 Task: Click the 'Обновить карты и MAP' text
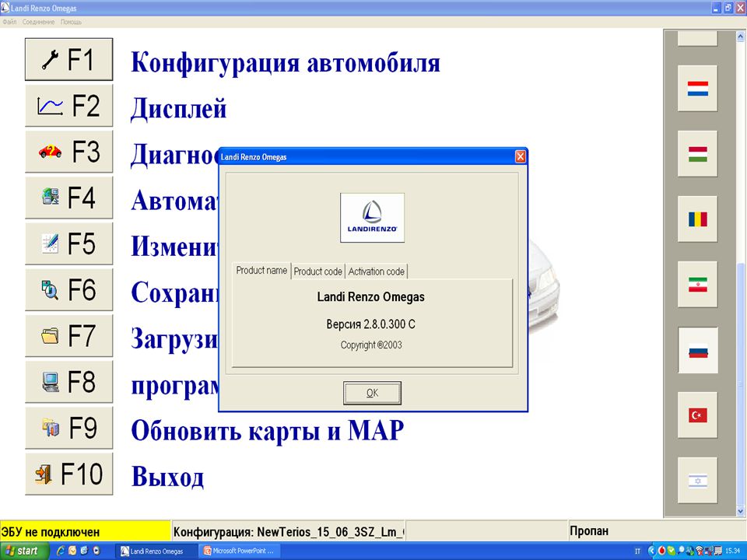click(267, 431)
